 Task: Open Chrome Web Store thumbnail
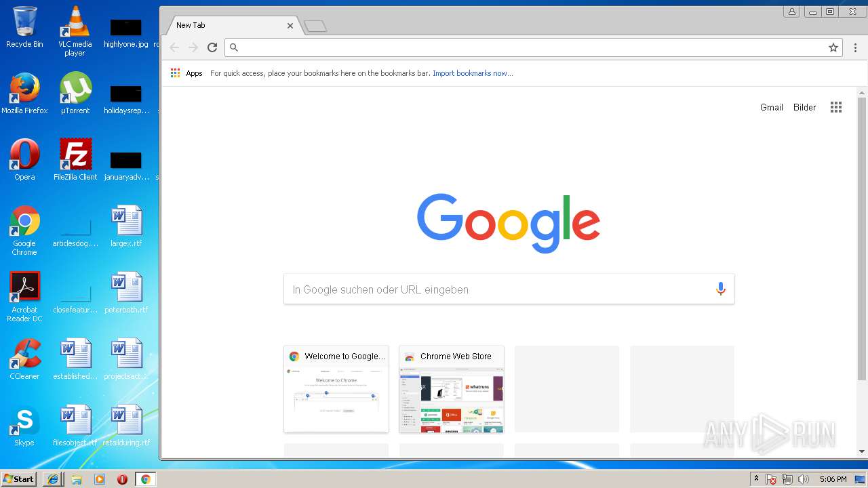click(452, 389)
